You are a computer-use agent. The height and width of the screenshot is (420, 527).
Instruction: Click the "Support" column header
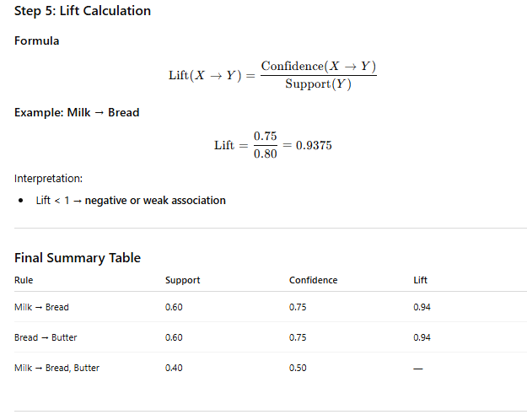coord(183,280)
